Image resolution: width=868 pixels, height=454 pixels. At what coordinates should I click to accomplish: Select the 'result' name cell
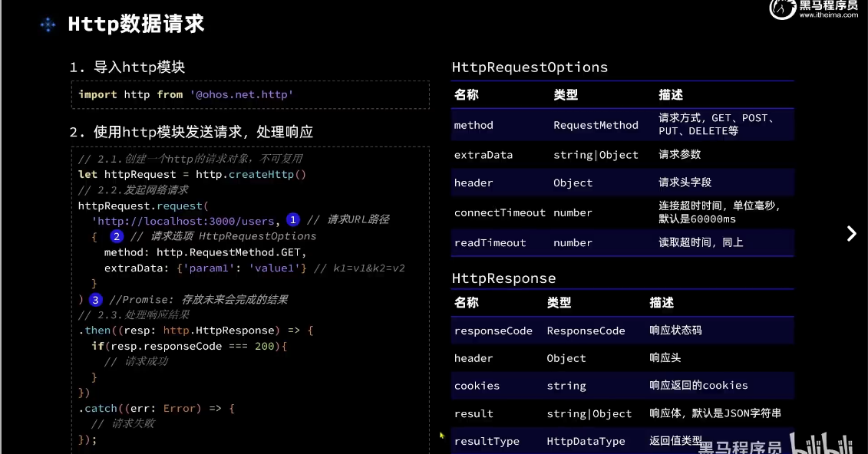coord(474,413)
